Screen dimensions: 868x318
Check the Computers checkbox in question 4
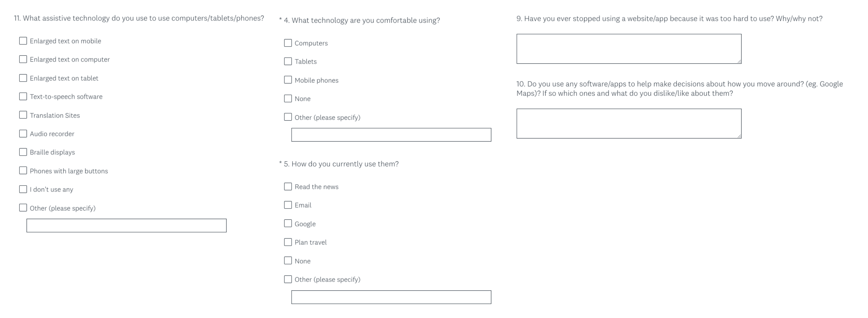[288, 43]
